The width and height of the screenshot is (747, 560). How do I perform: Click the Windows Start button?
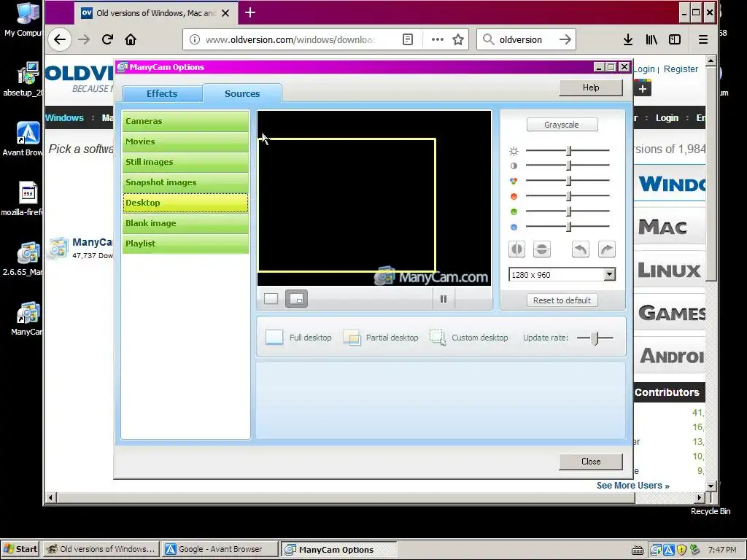21,549
